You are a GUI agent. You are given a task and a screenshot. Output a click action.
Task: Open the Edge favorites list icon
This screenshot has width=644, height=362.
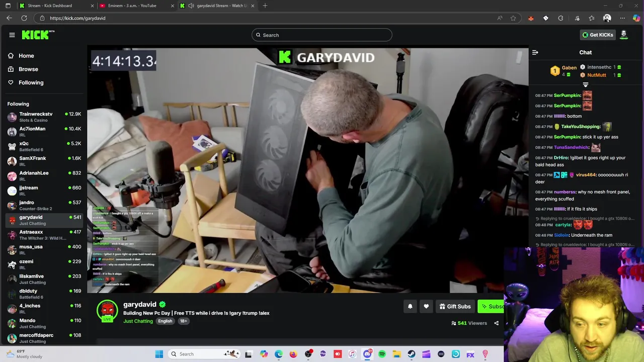(592, 18)
